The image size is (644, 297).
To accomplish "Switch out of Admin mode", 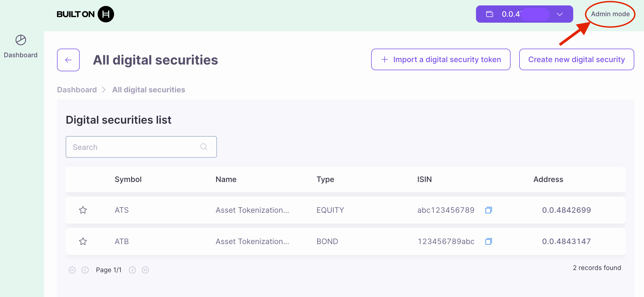I will (610, 14).
